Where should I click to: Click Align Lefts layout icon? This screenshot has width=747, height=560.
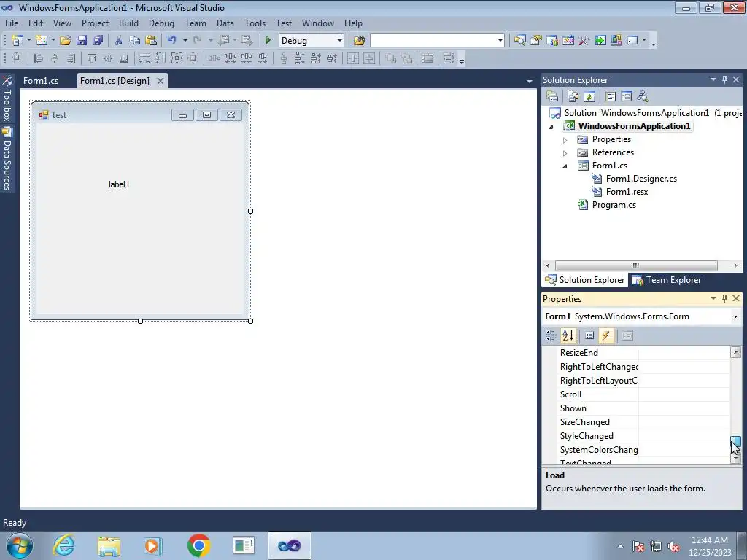39,58
